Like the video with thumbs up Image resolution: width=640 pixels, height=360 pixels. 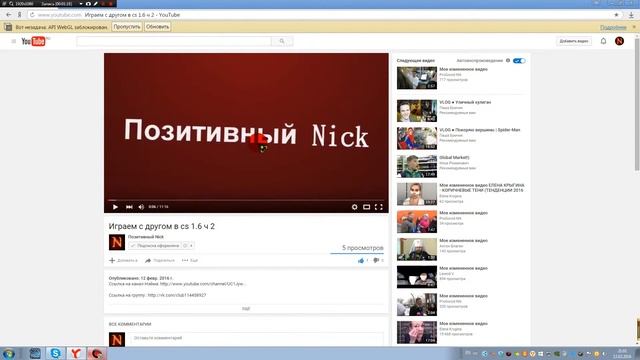pyautogui.click(x=362, y=260)
